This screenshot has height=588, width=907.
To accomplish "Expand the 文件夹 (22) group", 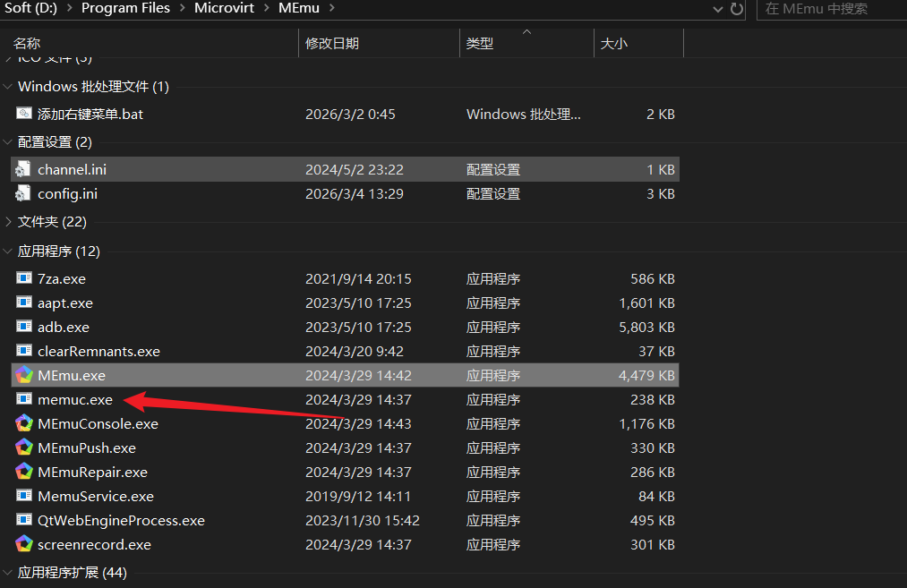I will (9, 221).
